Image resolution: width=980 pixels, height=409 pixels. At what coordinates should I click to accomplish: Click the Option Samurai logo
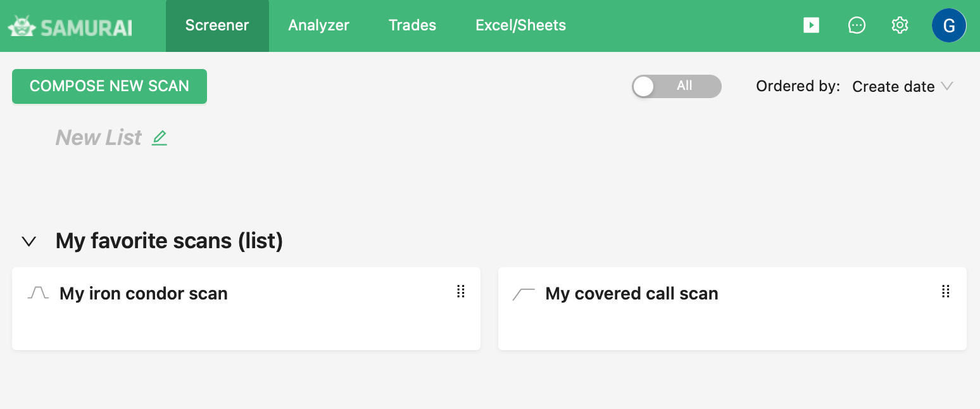(x=70, y=25)
